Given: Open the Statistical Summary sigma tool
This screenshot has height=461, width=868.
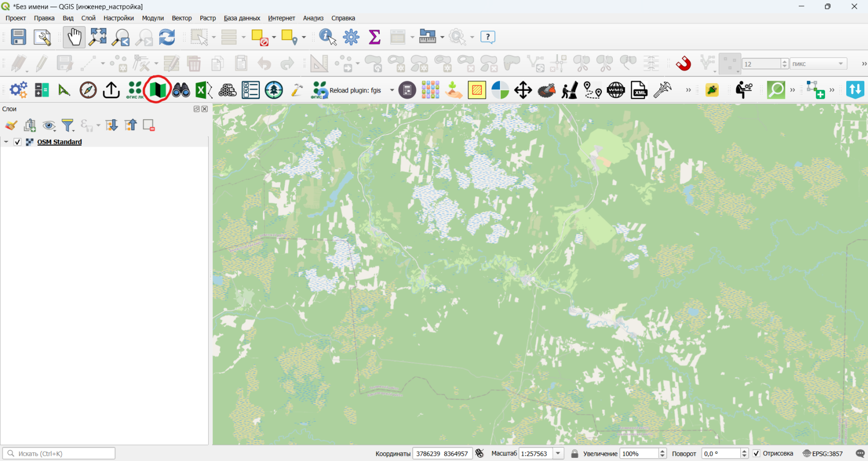Looking at the screenshot, I should click(375, 37).
